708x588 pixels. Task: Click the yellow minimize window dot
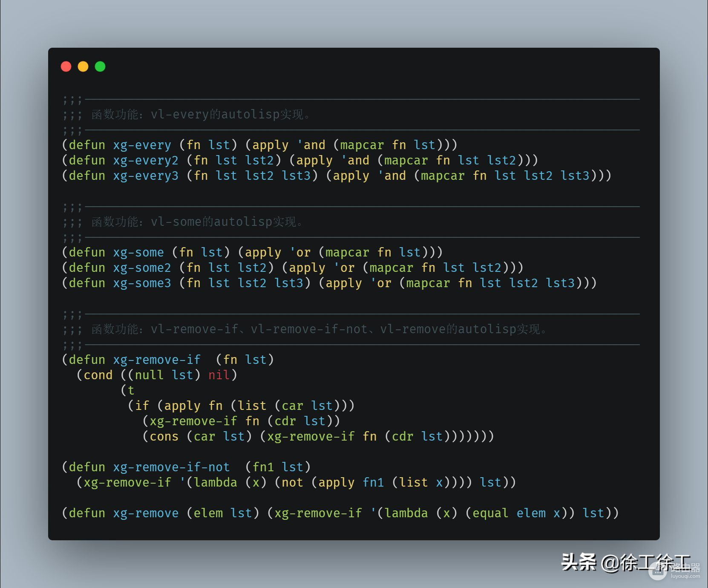[83, 66]
